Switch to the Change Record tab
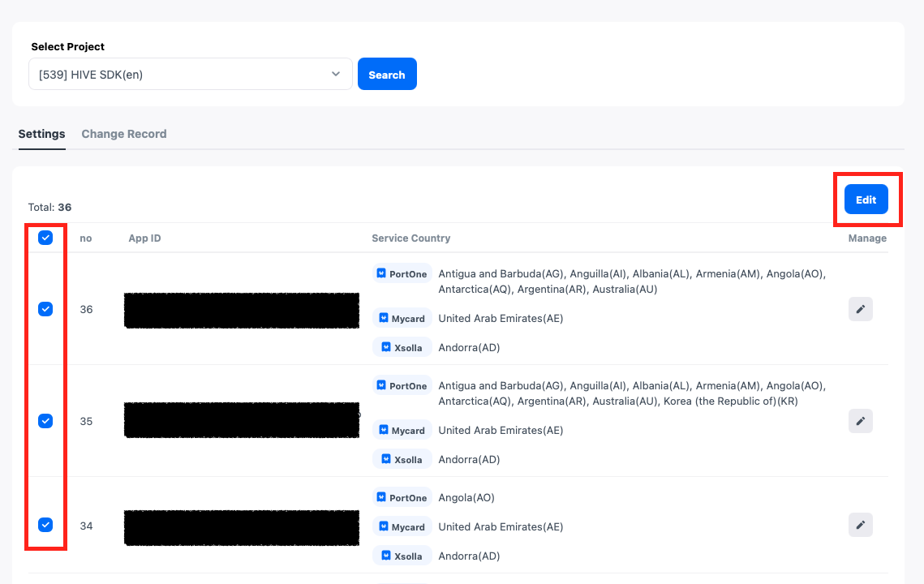 124,134
